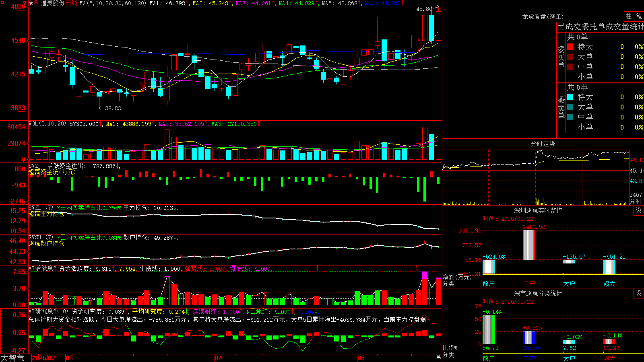Screen dimensions: 644x362
Task: Click the AI活跃度2 indicator label
Action: click(43, 268)
